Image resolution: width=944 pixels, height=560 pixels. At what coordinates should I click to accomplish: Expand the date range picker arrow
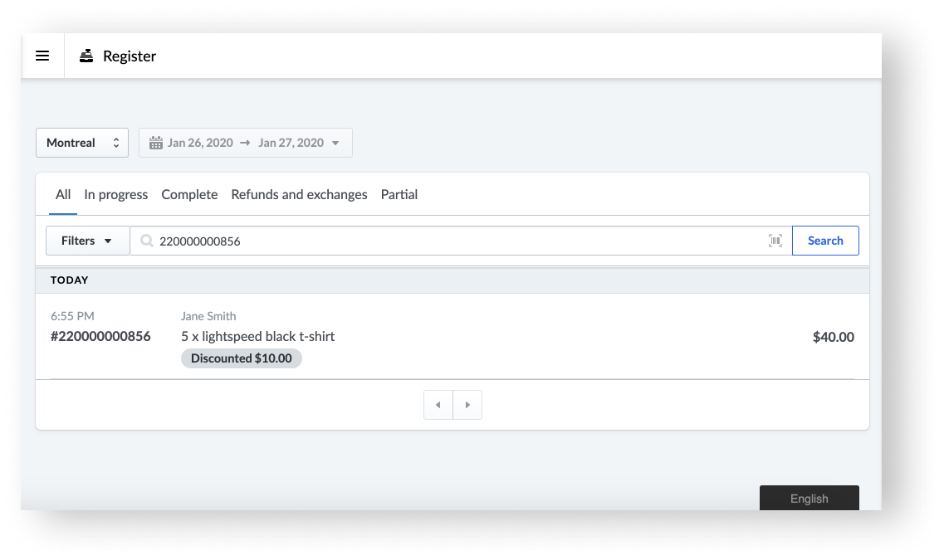[x=335, y=144]
